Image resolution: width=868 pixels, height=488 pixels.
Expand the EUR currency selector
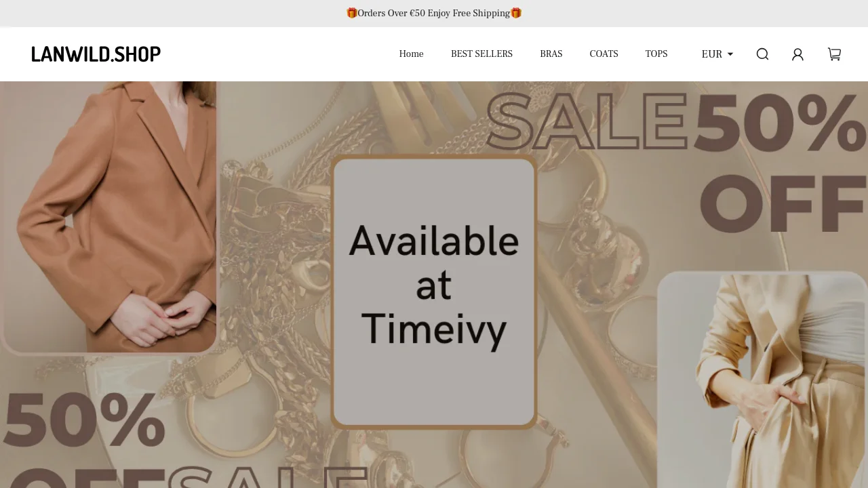717,54
